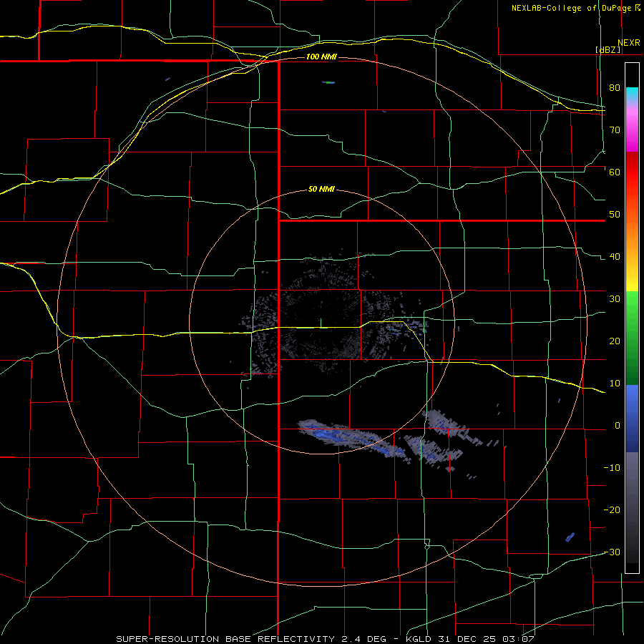The image size is (644, 644).
Task: Click the 30 value on dBZ scale
Action: click(615, 298)
